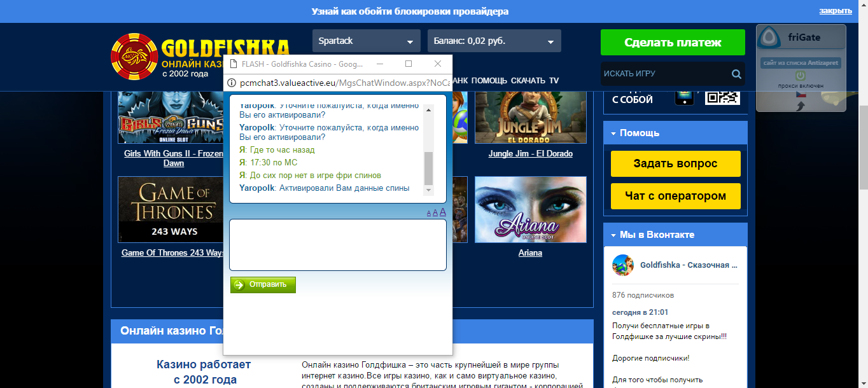Image resolution: width=868 pixels, height=388 pixels.
Task: Select the largest chat font size A
Action: point(443,212)
